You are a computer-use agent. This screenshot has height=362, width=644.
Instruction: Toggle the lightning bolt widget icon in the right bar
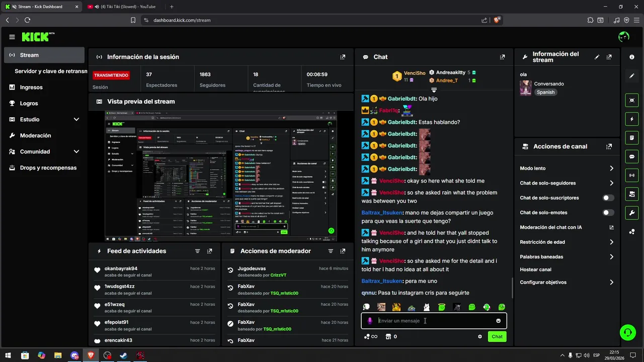(x=632, y=119)
